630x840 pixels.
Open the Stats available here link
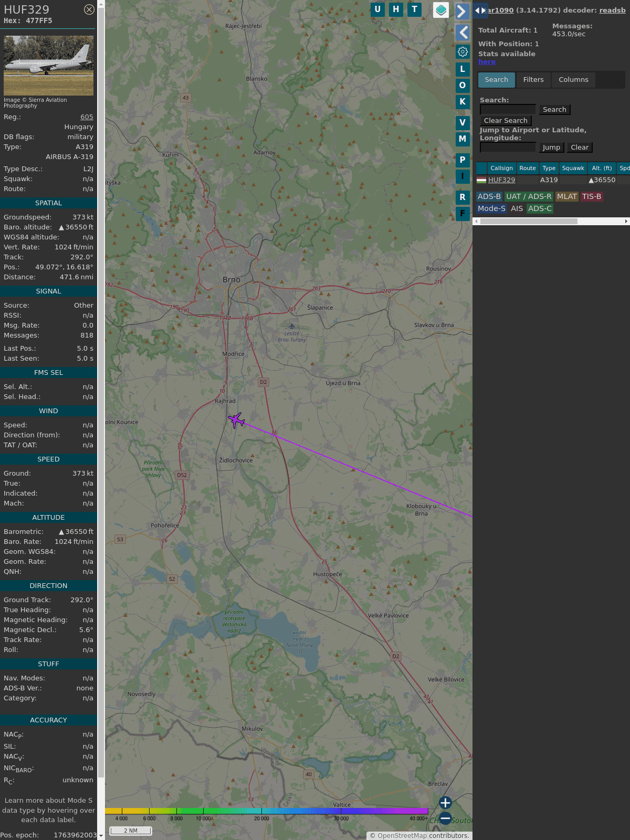[487, 62]
